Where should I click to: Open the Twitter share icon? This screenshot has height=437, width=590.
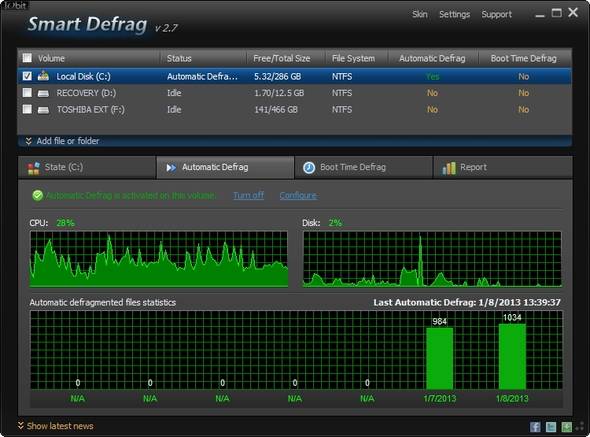(x=551, y=427)
